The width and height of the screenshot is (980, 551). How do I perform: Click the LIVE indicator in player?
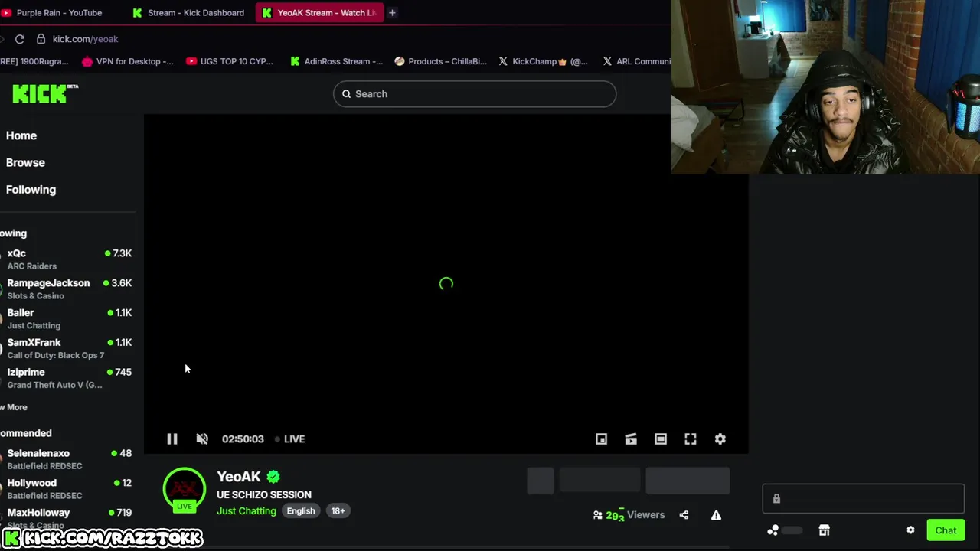pyautogui.click(x=290, y=439)
